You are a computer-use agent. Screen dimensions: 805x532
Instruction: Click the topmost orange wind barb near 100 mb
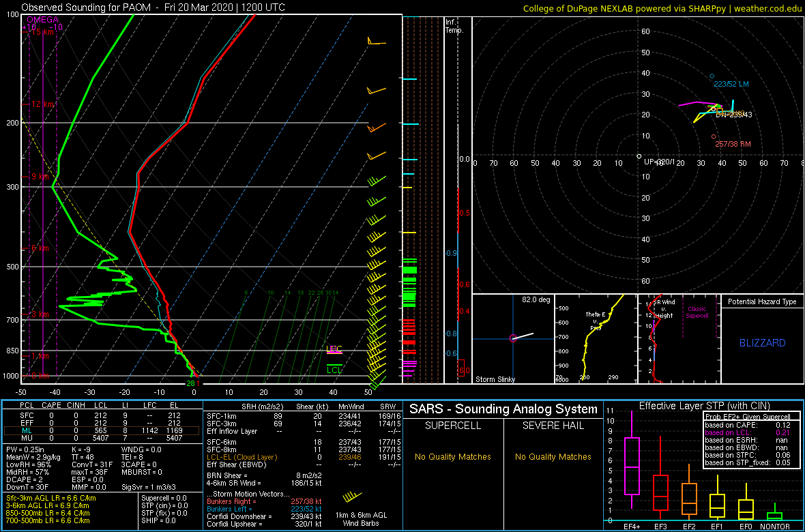tap(376, 42)
